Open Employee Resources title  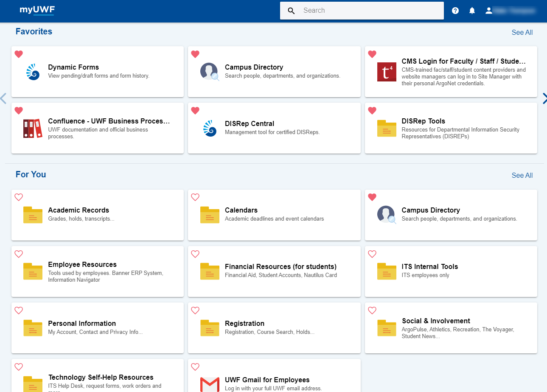tap(82, 264)
